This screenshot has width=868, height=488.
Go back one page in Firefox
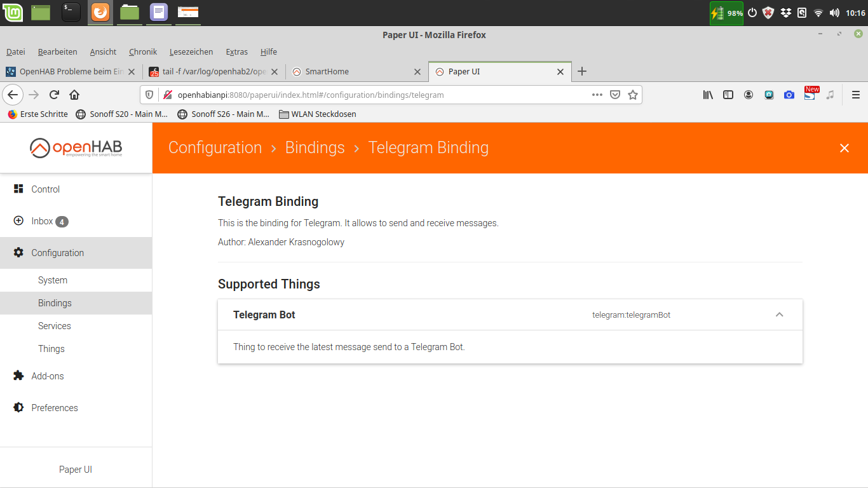[13, 95]
